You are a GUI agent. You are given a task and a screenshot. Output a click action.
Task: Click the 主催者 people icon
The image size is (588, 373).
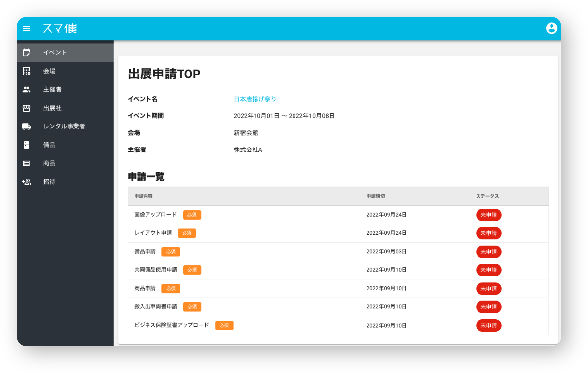tap(27, 90)
